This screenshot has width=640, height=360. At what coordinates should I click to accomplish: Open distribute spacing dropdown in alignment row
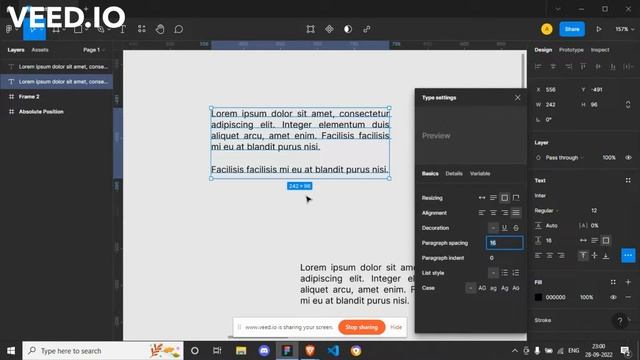pyautogui.click(x=629, y=67)
